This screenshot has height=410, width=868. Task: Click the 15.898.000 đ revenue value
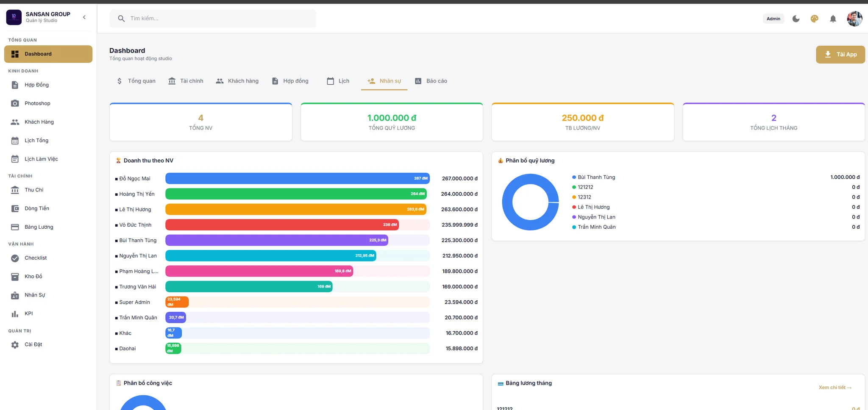462,349
